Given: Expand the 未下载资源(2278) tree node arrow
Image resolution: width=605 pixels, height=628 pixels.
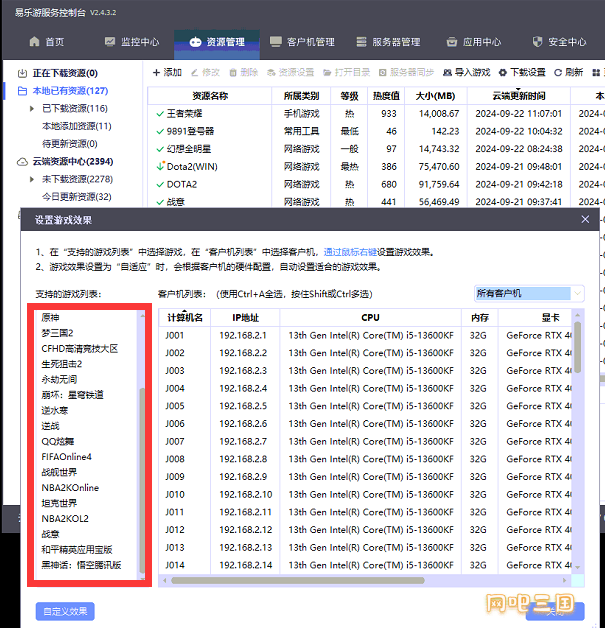Looking at the screenshot, I should pyautogui.click(x=32, y=179).
